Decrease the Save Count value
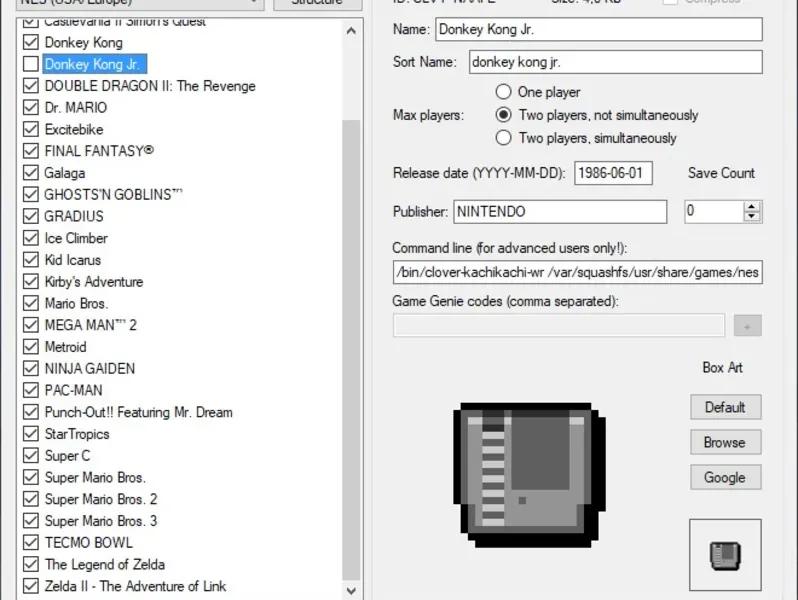 [752, 217]
